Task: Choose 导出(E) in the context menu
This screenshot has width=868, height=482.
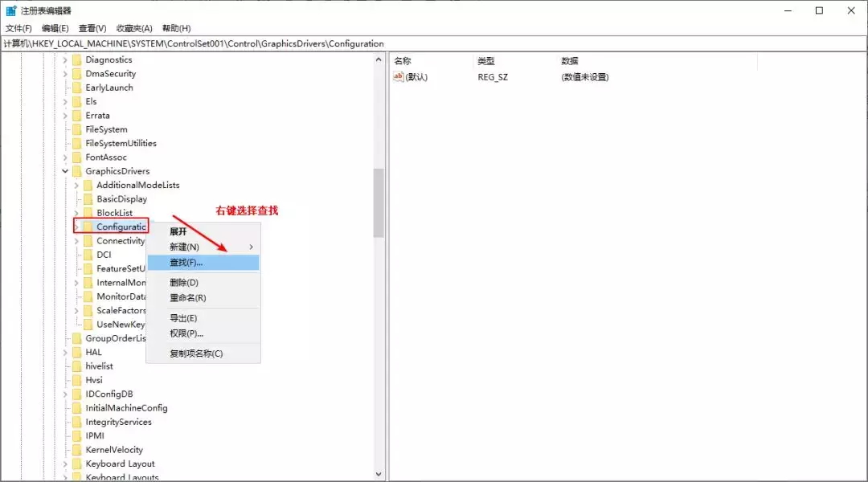Action: (203, 317)
